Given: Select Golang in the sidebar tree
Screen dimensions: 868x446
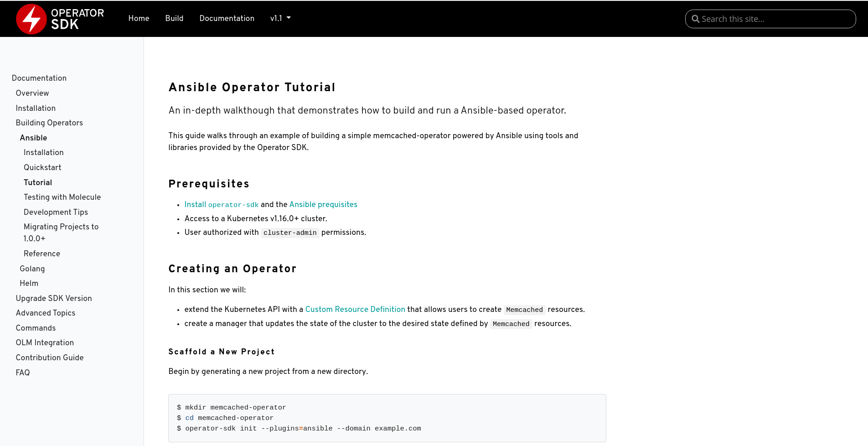Looking at the screenshot, I should tap(32, 269).
